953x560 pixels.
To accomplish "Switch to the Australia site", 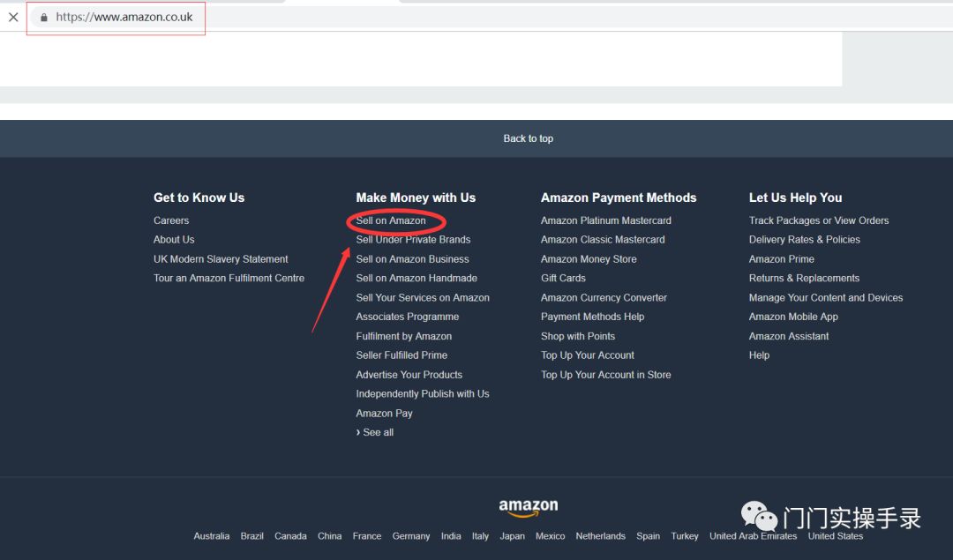I will (x=212, y=536).
